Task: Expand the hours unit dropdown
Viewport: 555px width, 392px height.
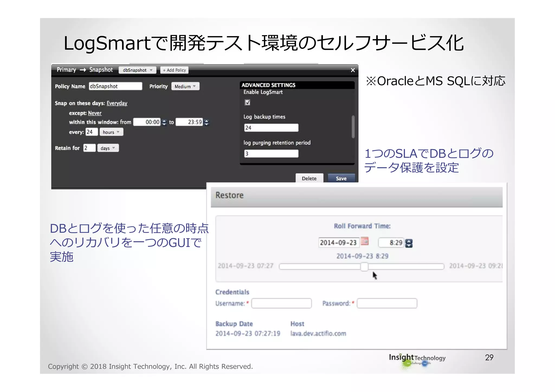Action: click(111, 132)
